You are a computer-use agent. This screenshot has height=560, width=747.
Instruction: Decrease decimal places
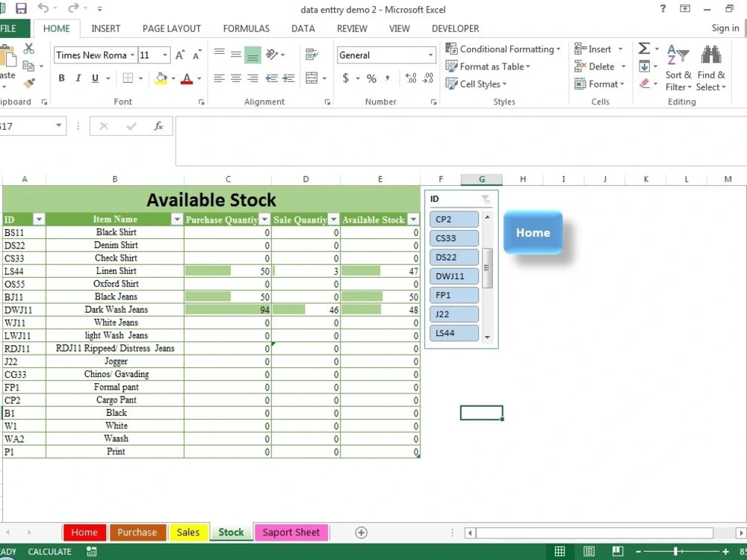tap(428, 78)
